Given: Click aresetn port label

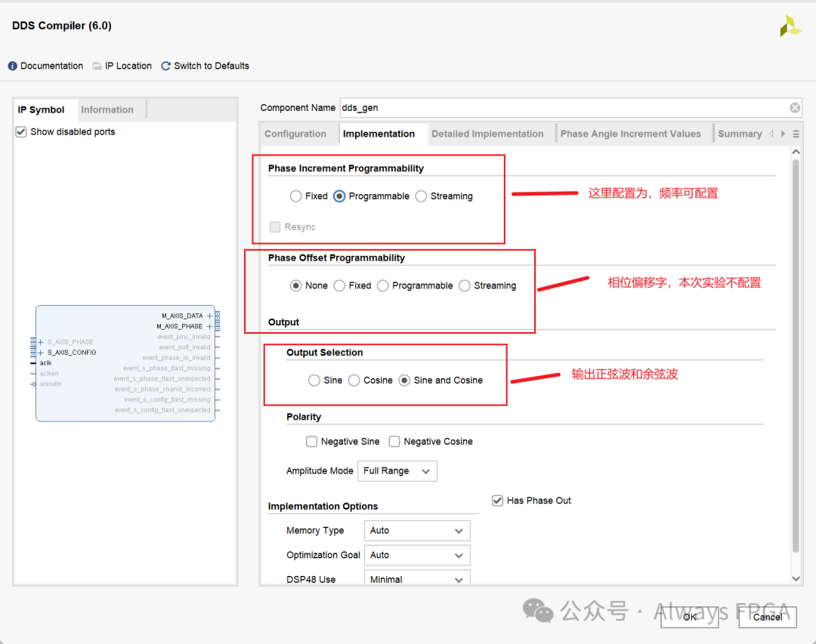Looking at the screenshot, I should (x=51, y=384).
